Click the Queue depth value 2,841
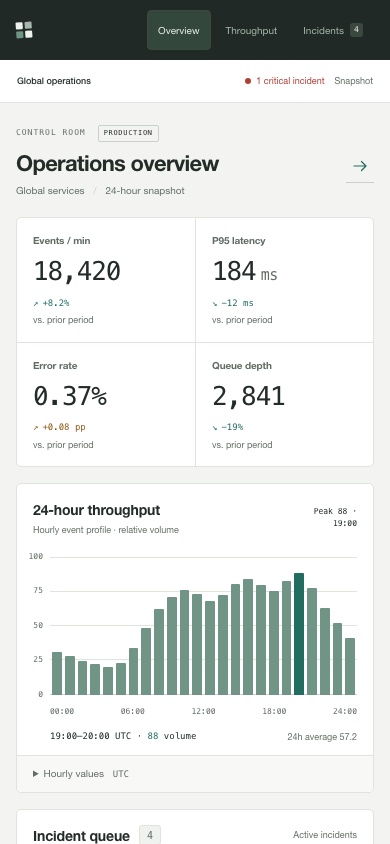The width and height of the screenshot is (390, 844). [x=248, y=396]
